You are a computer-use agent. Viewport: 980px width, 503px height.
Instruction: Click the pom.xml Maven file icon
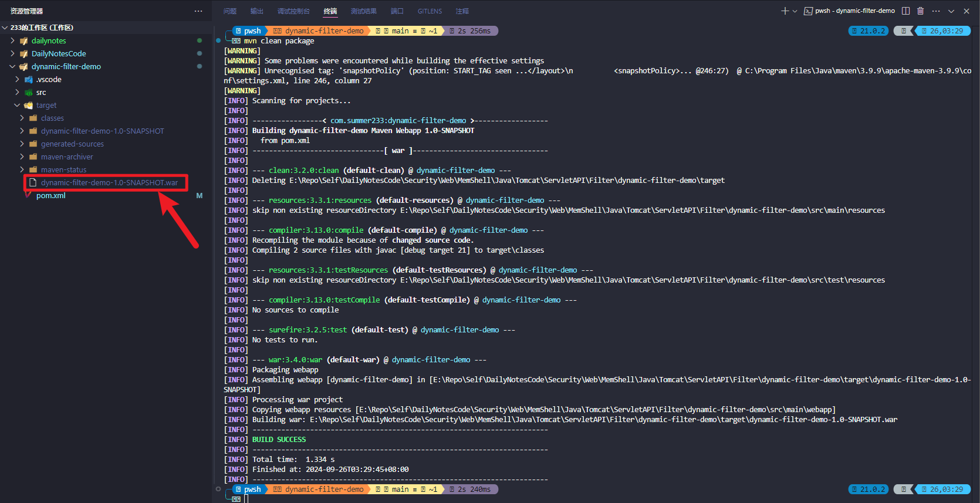click(28, 195)
